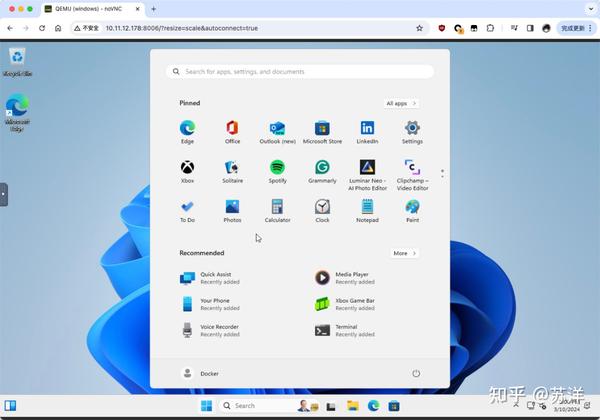Go back in the browser
600x420 pixels.
[10, 28]
